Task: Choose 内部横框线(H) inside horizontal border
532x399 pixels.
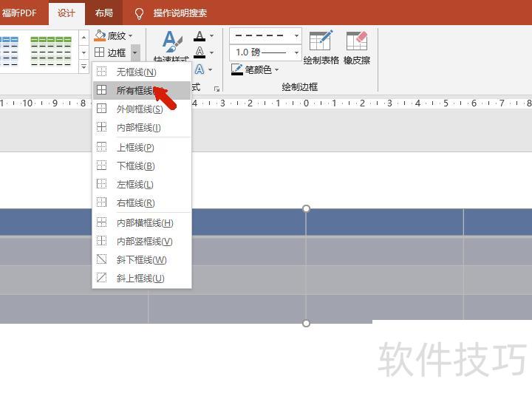Action: tap(142, 223)
